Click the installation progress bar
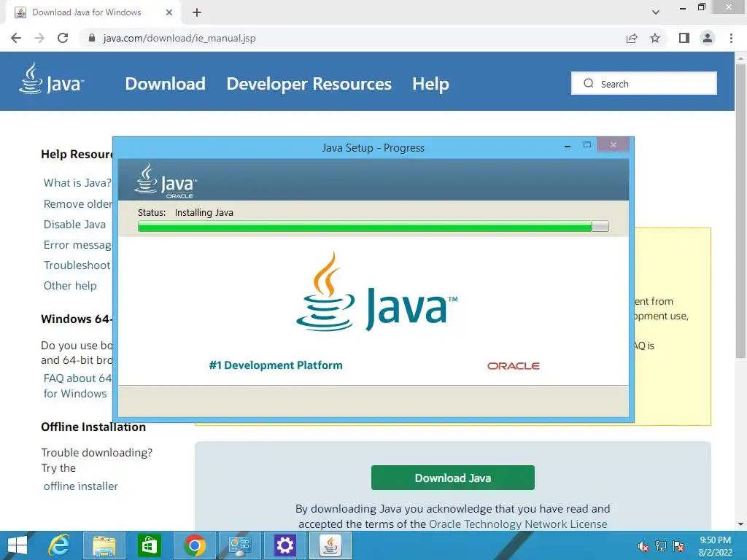This screenshot has width=747, height=560. click(x=373, y=226)
